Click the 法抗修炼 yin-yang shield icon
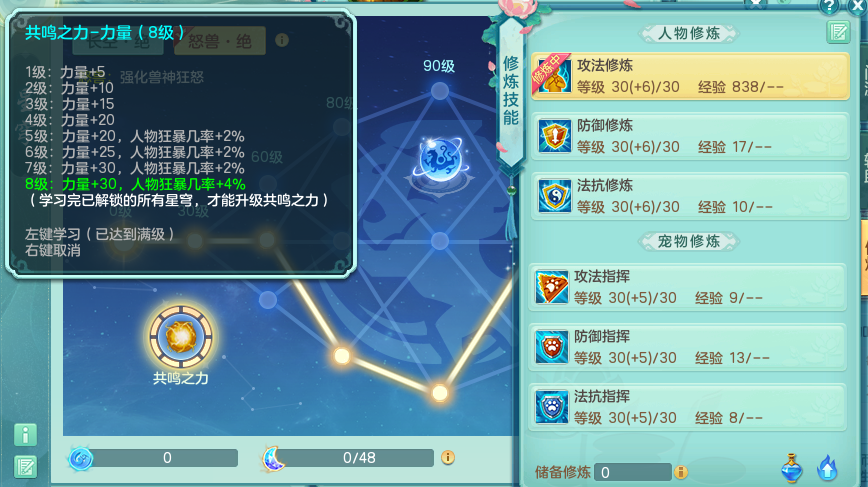This screenshot has height=487, width=868. 554,195
